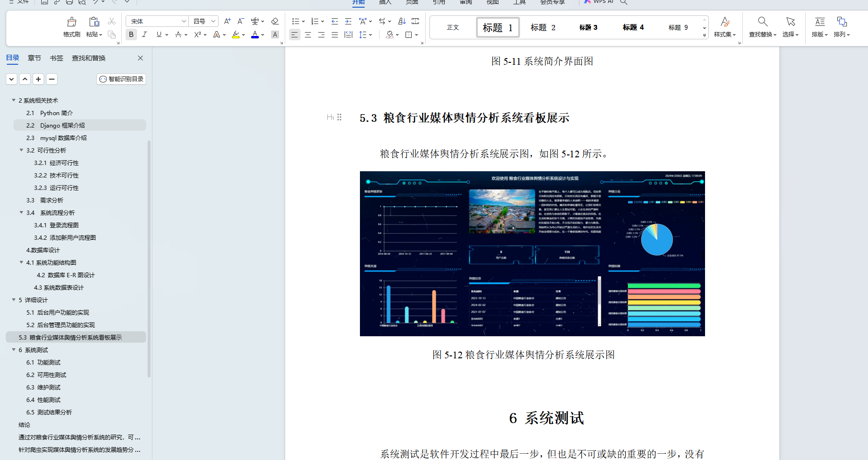
Task: Click the 智能识别目录 button
Action: [121, 79]
